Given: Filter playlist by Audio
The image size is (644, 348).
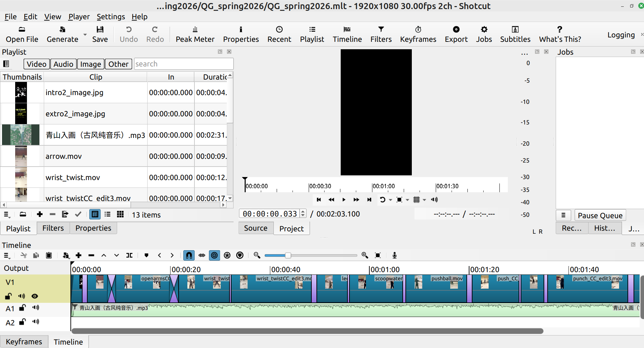Looking at the screenshot, I should pyautogui.click(x=63, y=64).
